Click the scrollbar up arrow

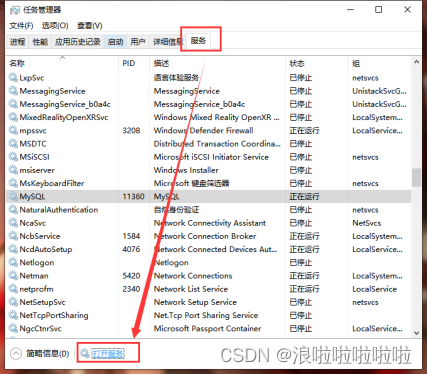tap(416, 62)
